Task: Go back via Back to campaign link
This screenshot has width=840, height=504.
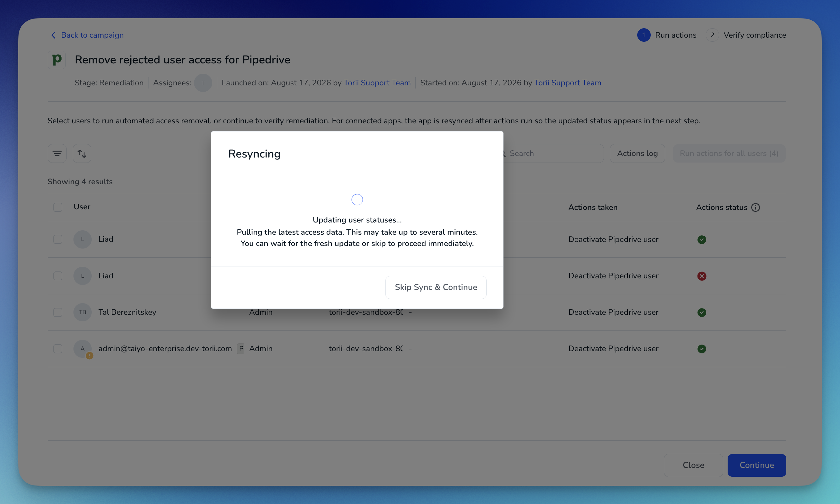Action: pos(87,35)
